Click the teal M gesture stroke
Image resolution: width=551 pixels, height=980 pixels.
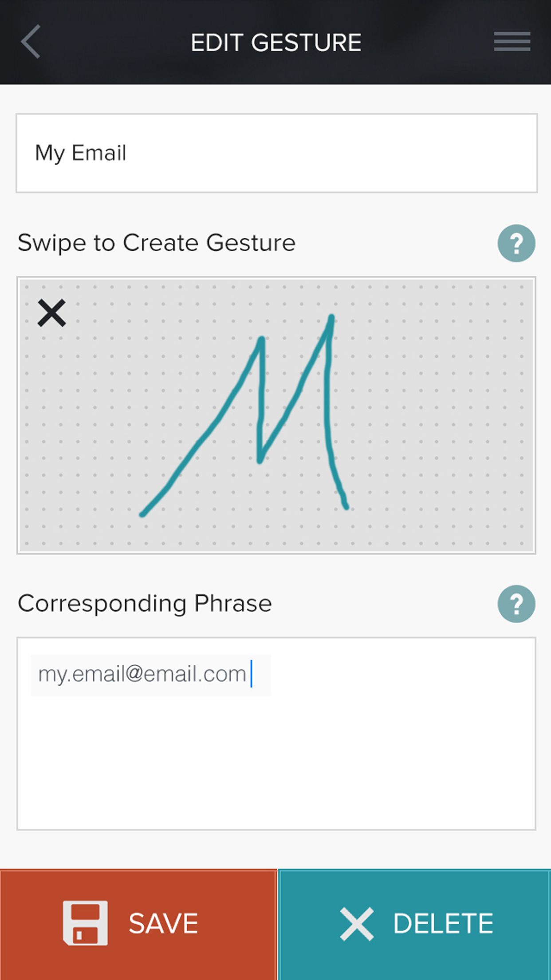(x=261, y=399)
